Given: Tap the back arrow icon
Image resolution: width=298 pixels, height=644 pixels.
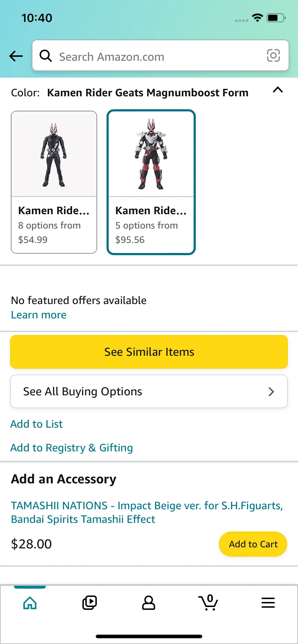Looking at the screenshot, I should coord(16,56).
